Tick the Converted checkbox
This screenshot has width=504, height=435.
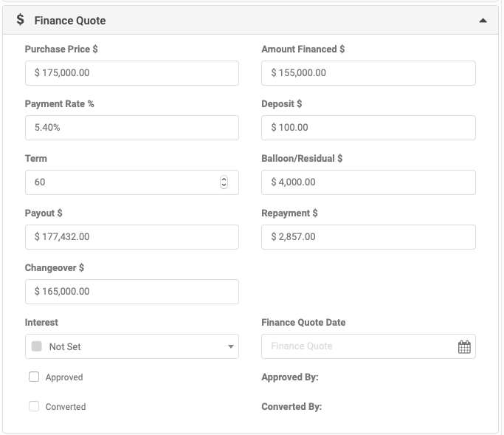34,406
